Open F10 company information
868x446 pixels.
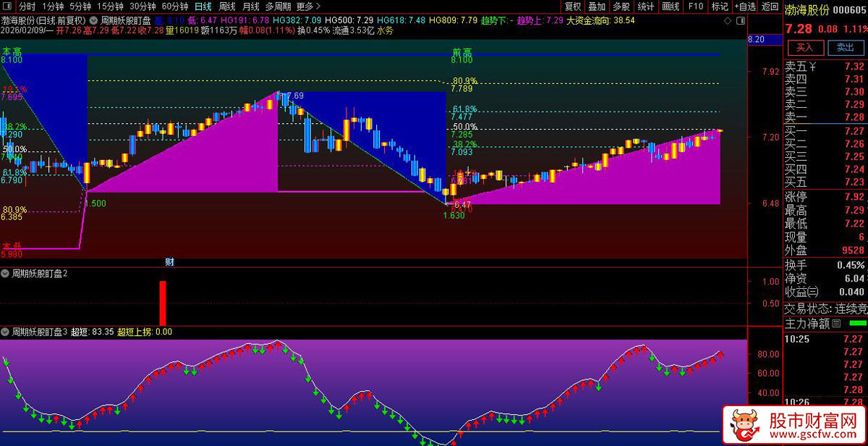point(695,7)
